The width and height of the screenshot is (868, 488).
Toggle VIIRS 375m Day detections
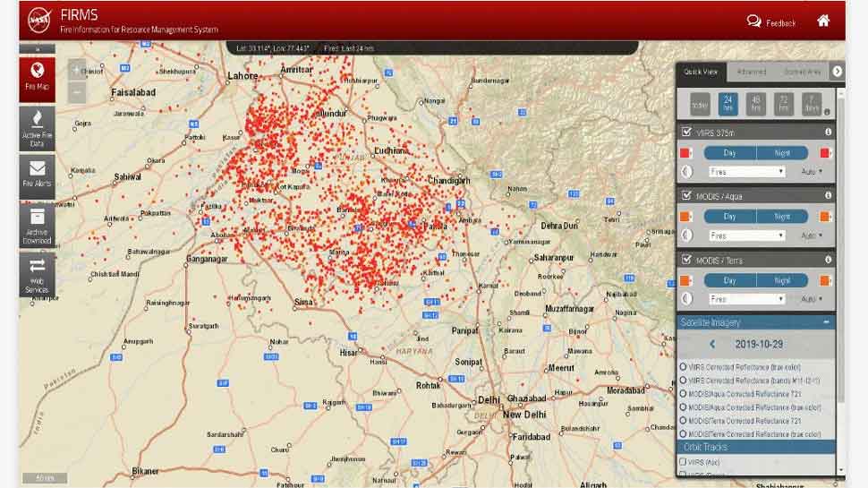(x=729, y=153)
